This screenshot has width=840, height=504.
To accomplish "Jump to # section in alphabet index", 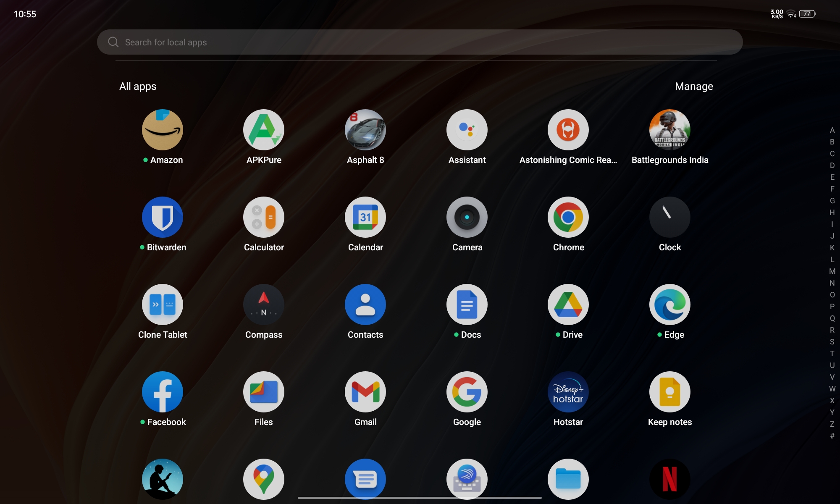I will [832, 436].
